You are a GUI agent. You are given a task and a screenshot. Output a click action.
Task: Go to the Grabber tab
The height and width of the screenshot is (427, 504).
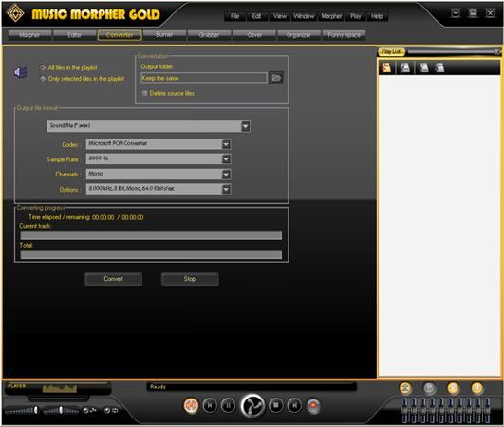point(209,35)
